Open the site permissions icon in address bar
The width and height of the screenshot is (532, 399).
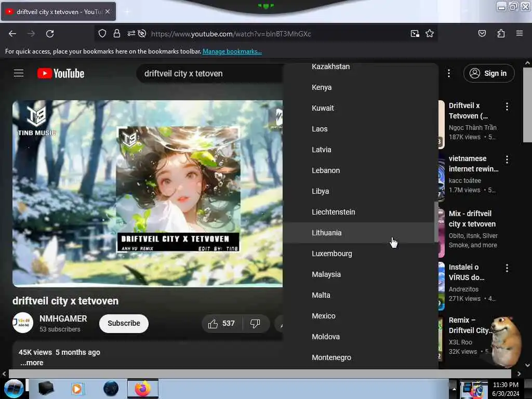coord(131,34)
